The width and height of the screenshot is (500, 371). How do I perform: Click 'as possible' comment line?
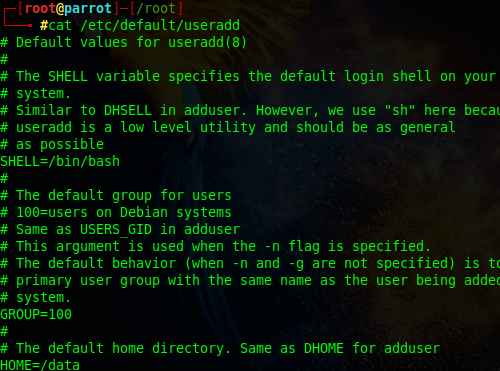pos(60,145)
